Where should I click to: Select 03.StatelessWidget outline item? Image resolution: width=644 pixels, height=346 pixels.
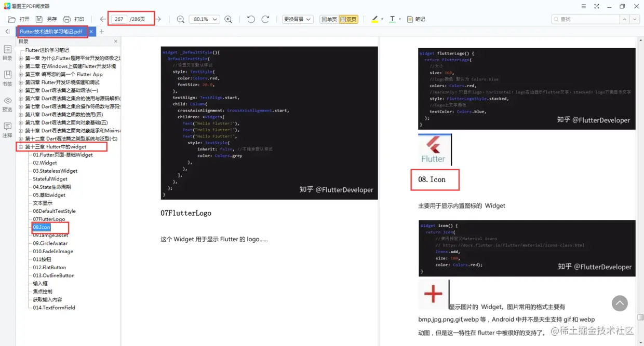(x=55, y=171)
